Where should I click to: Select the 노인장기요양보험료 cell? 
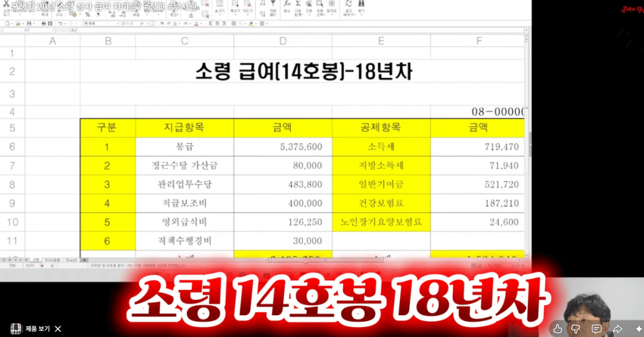[x=381, y=222]
